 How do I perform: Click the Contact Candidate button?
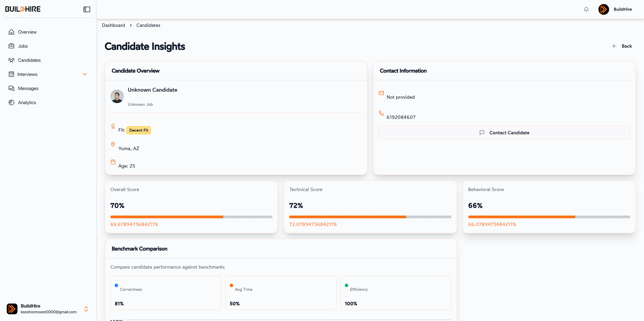point(504,133)
